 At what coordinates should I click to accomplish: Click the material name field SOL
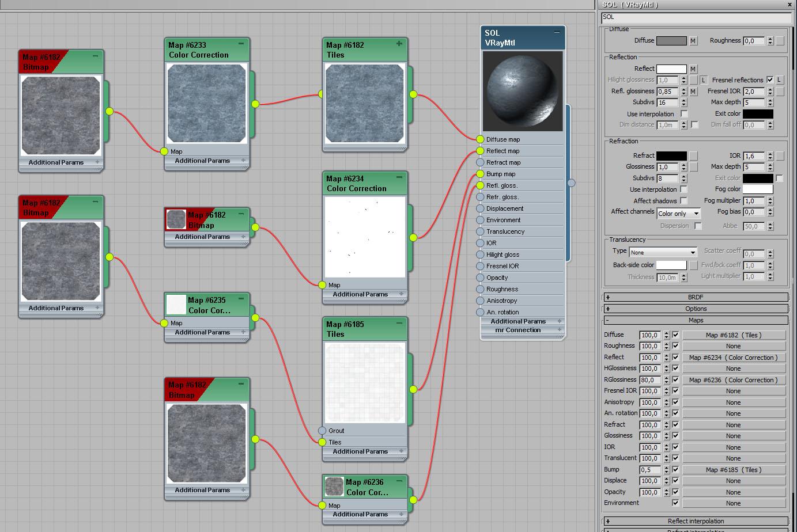coord(696,17)
